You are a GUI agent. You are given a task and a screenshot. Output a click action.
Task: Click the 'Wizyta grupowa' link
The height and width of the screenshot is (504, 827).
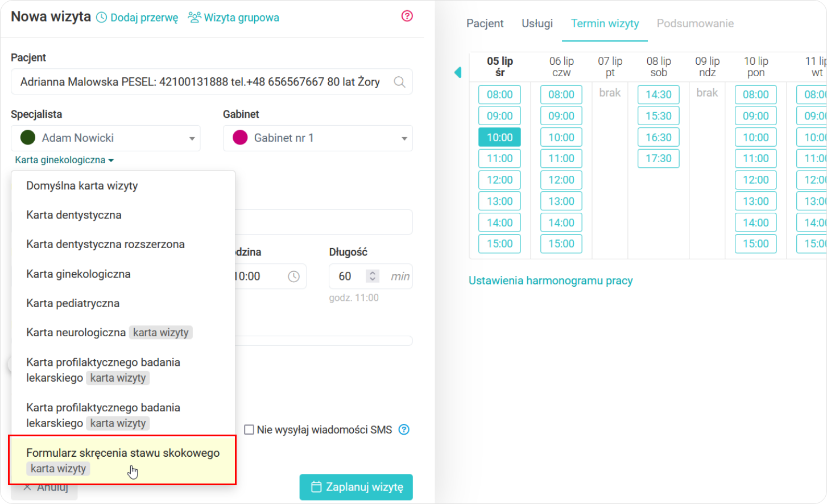click(x=234, y=18)
